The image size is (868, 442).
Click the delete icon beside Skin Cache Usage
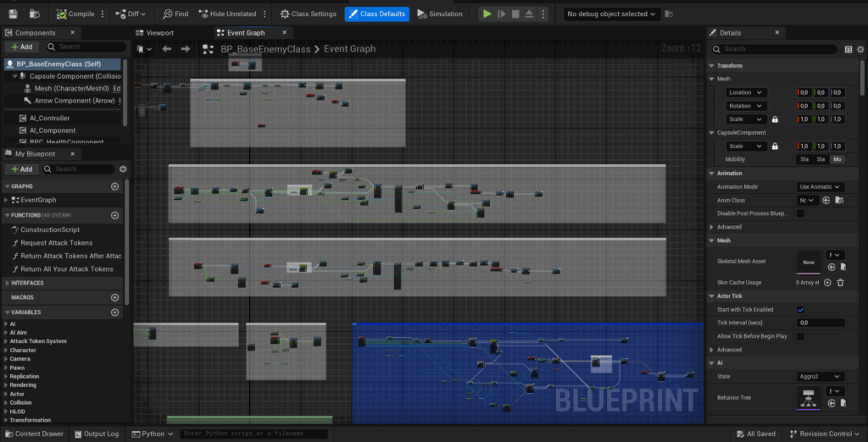point(840,282)
